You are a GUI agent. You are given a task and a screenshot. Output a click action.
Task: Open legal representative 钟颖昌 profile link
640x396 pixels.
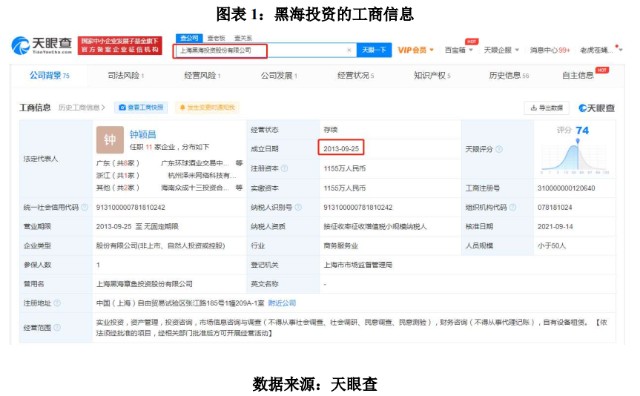pos(143,134)
